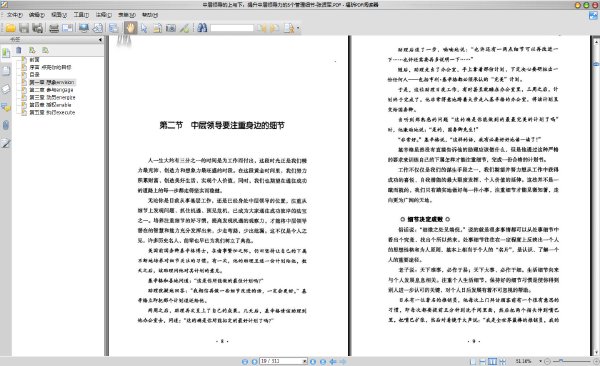Select bookmark 第四章 授权enable

pyautogui.click(x=51, y=105)
